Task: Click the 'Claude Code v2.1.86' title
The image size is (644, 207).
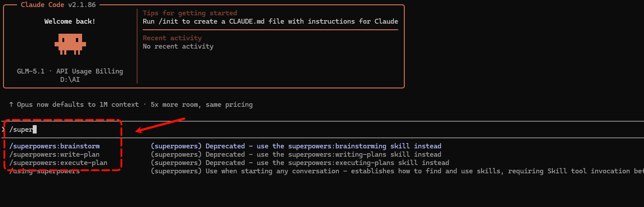Action: click(x=59, y=5)
